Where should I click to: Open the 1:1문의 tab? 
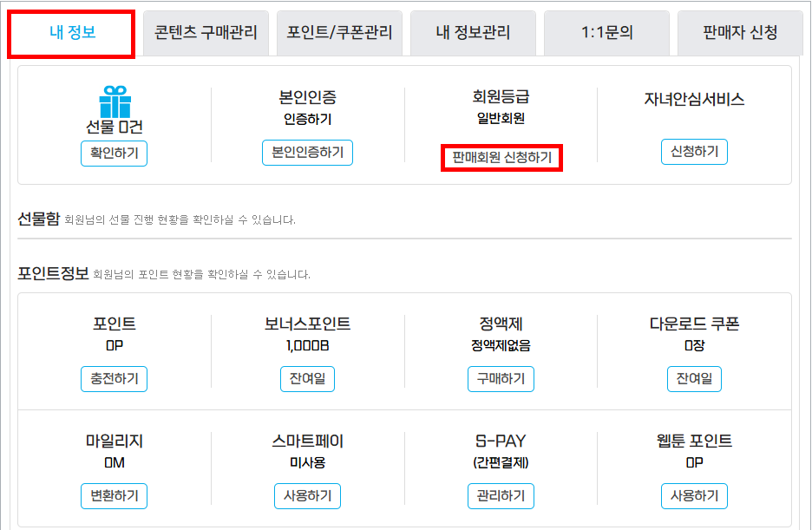tap(606, 33)
